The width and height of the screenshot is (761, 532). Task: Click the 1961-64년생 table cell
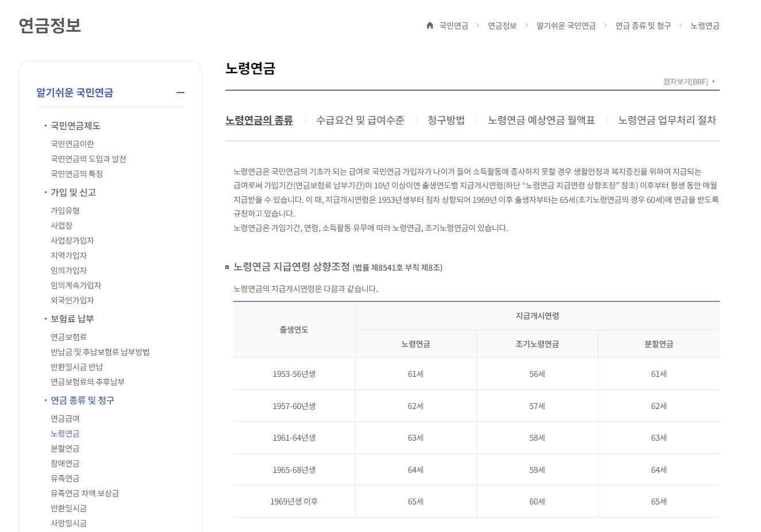point(294,438)
